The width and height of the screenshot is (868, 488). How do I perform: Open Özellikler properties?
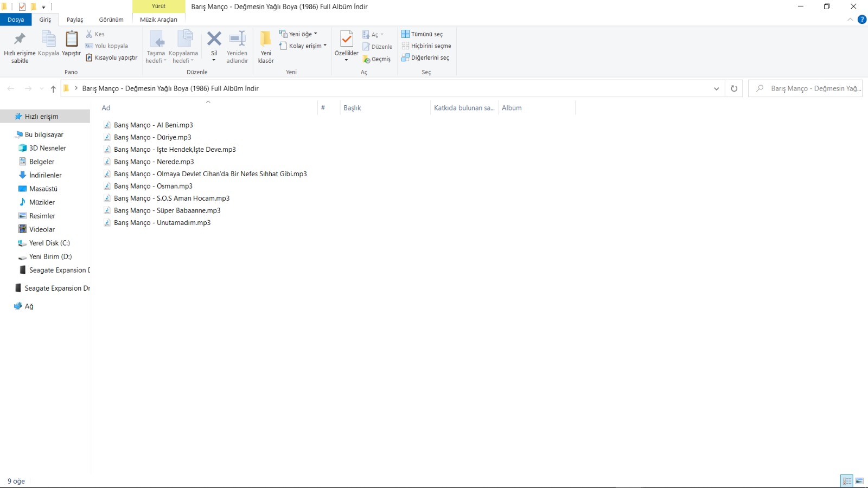(x=346, y=46)
